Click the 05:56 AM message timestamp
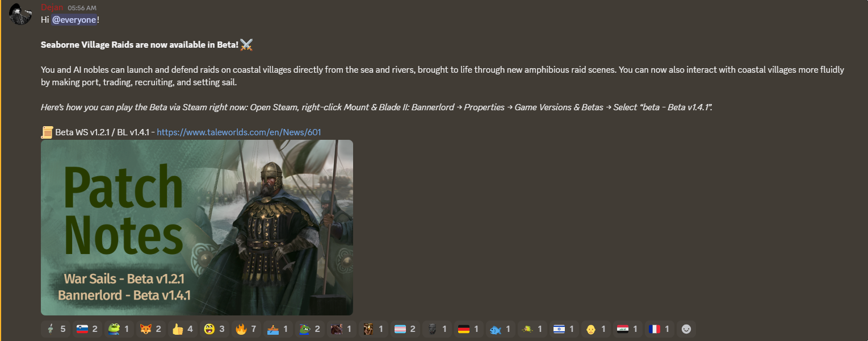The image size is (868, 341). coord(82,8)
